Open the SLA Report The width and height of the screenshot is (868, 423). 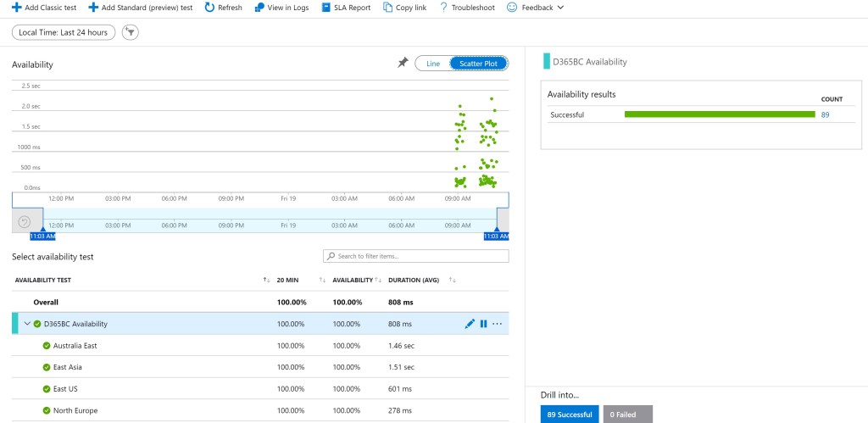click(347, 8)
